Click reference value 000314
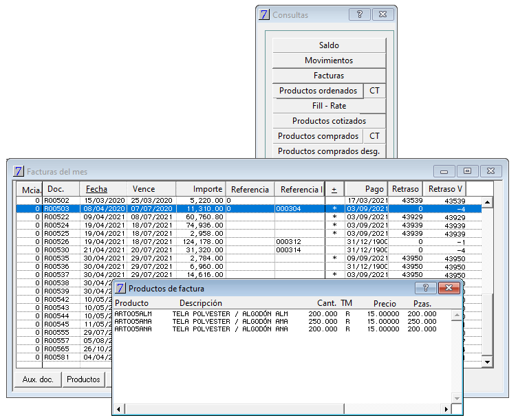The width and height of the screenshot is (518, 420). tap(288, 250)
